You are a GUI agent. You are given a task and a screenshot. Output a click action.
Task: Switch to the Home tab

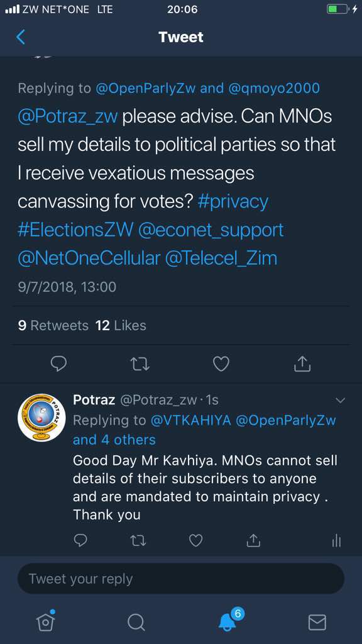(45, 623)
